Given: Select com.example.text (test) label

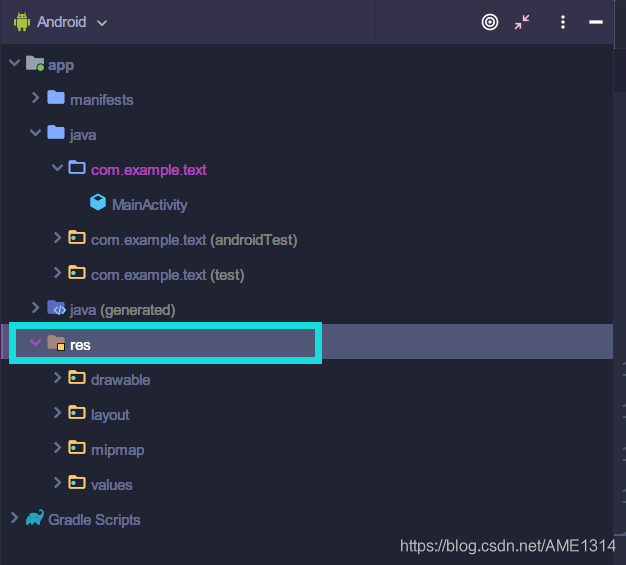Looking at the screenshot, I should click(168, 275).
